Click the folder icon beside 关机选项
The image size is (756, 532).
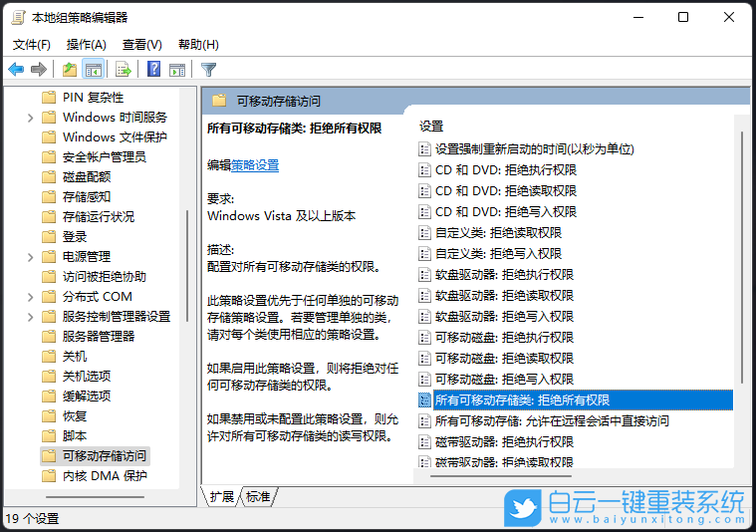tap(49, 377)
